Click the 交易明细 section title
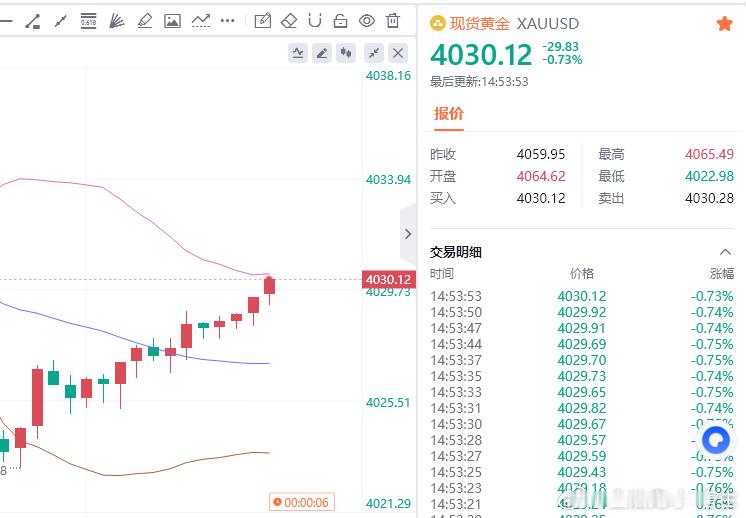This screenshot has height=518, width=746. 456,252
